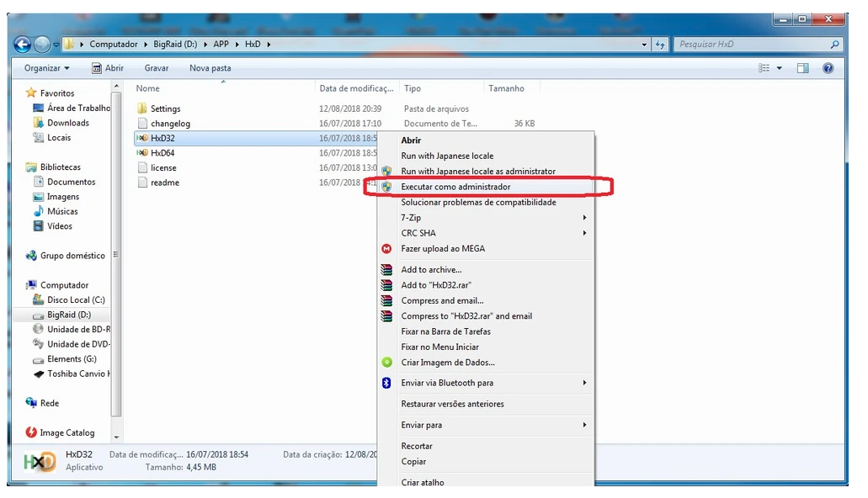Click the Settings folder icon
The height and width of the screenshot is (498, 868).
pyautogui.click(x=141, y=109)
